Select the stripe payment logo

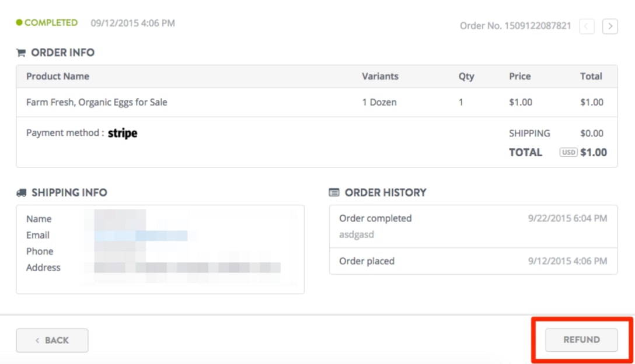point(123,133)
